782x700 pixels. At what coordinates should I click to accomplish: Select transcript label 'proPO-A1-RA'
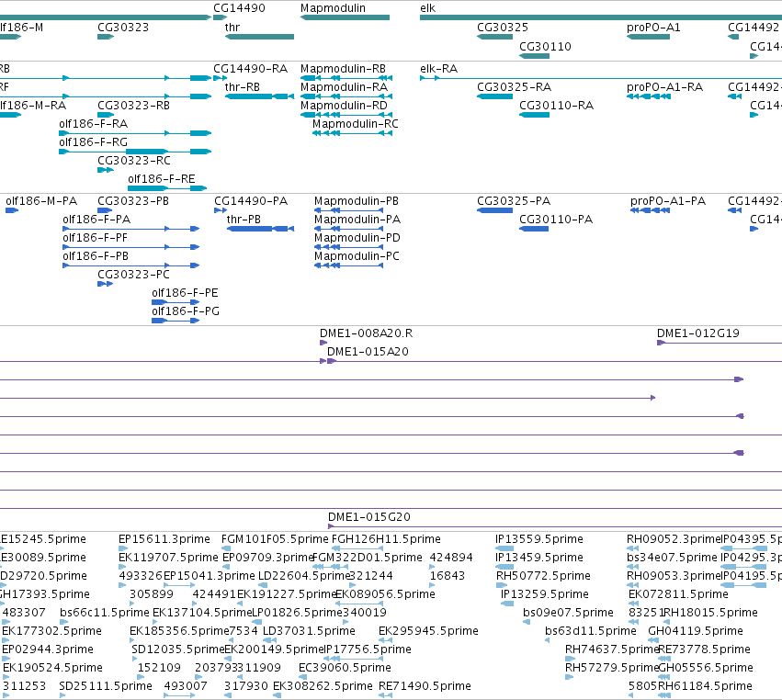(x=664, y=87)
